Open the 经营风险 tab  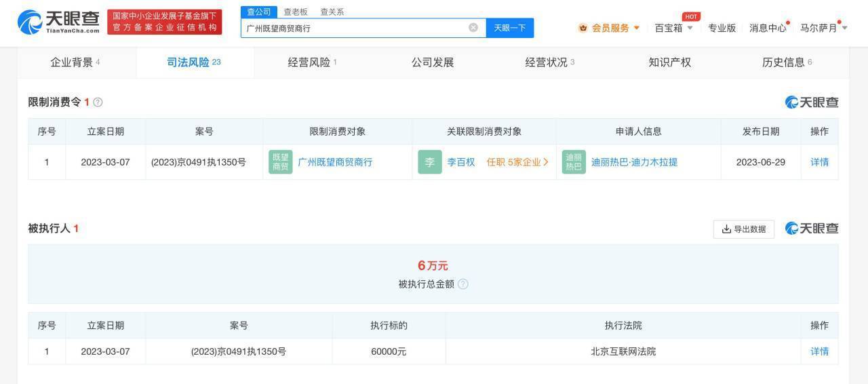[313, 62]
